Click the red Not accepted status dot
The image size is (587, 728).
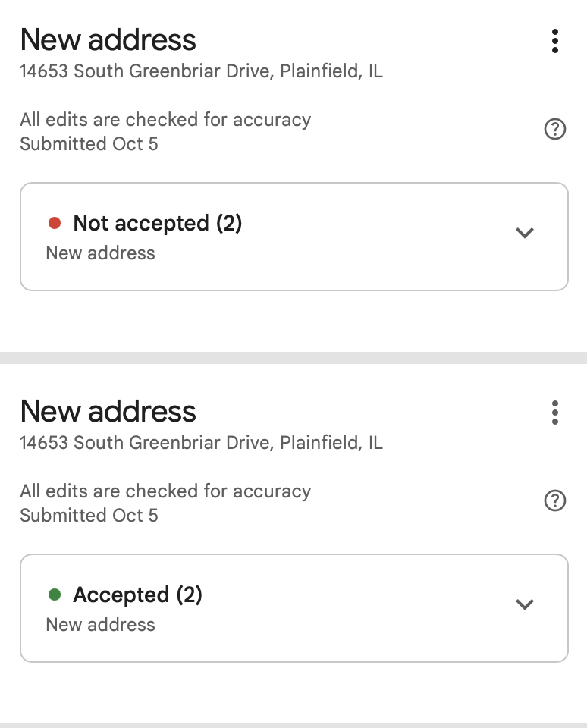tap(55, 223)
